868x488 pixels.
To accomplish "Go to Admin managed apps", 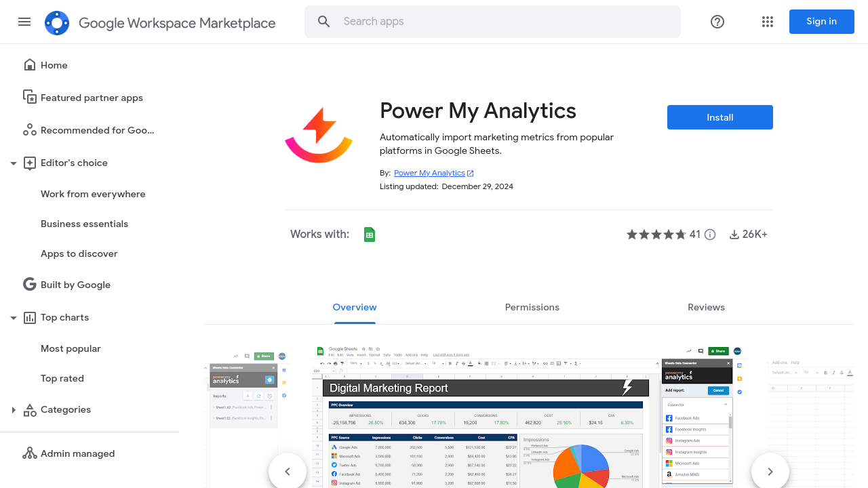I will click(77, 453).
